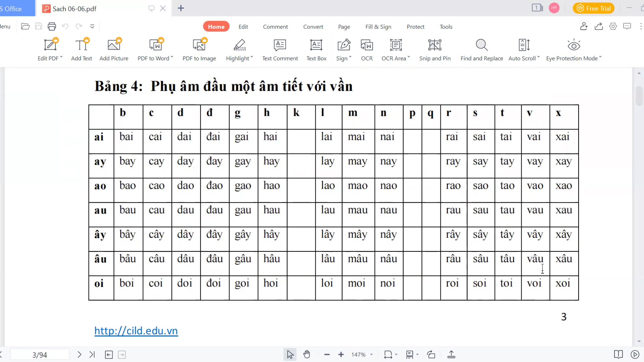This screenshot has width=644, height=362.
Task: Enable the Snip and Pin mode
Action: coord(435,49)
